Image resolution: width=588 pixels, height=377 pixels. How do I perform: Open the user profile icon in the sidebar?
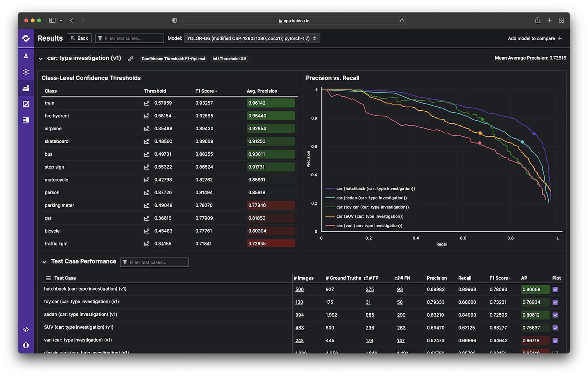click(26, 345)
